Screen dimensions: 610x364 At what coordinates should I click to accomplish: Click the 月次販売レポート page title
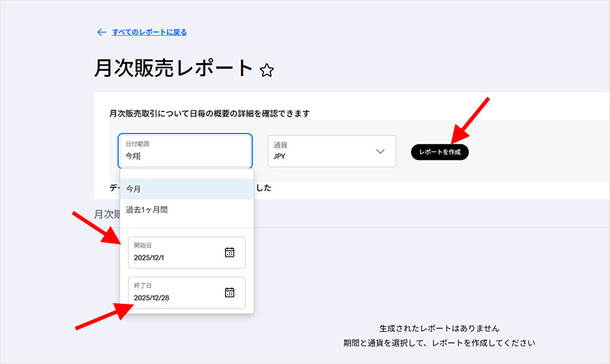point(172,69)
